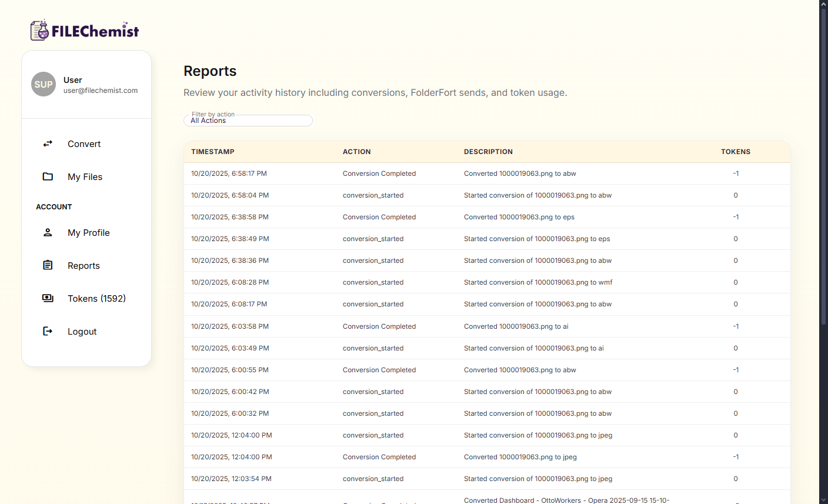Click the Tokens money icon
The width and height of the screenshot is (828, 504).
[x=48, y=298]
